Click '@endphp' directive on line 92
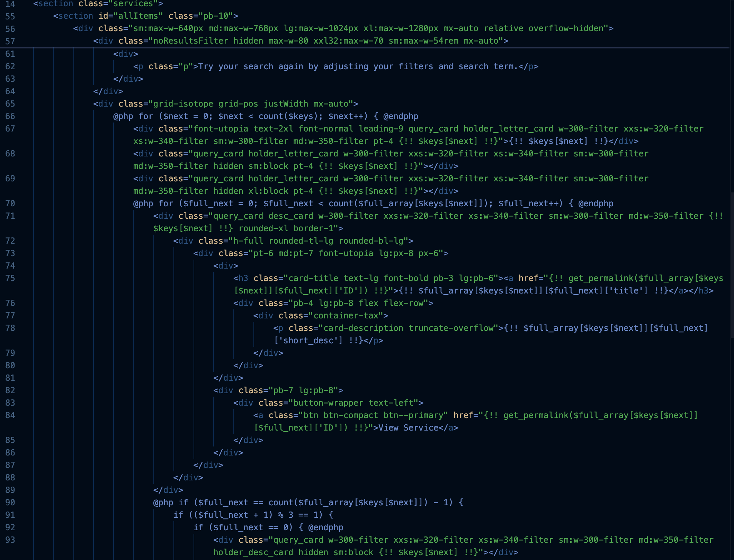Screen dimensions: 734x560 pos(325,527)
